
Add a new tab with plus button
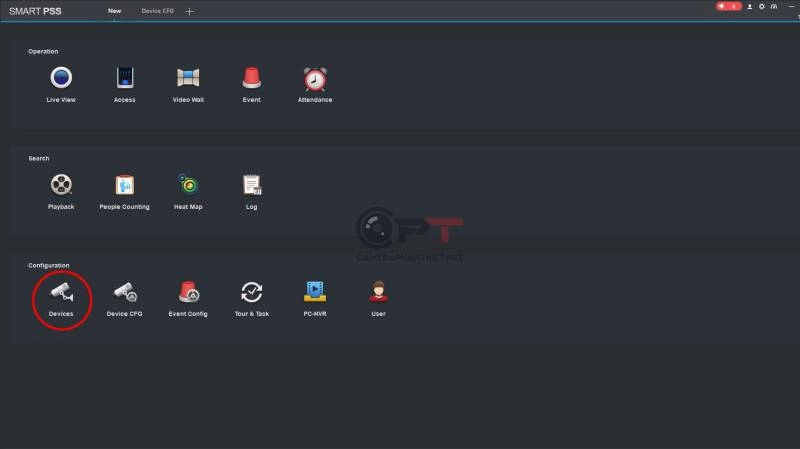[x=190, y=11]
